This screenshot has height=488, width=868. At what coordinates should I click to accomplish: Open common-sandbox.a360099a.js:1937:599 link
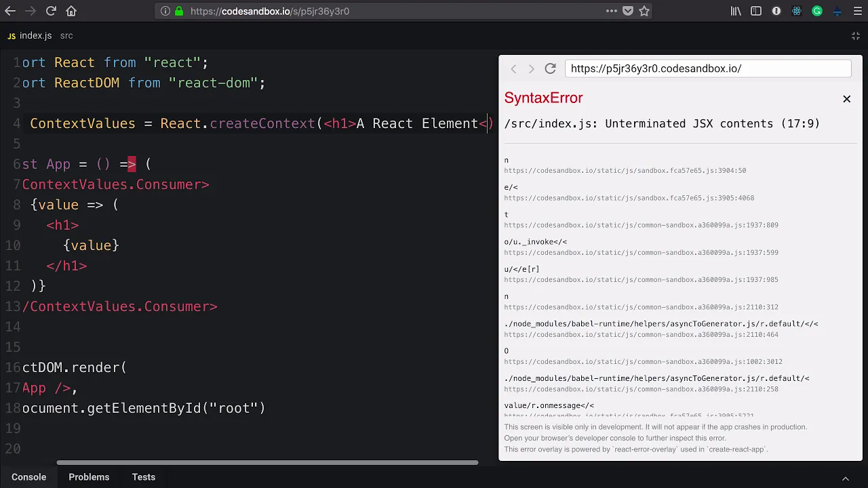coord(641,253)
